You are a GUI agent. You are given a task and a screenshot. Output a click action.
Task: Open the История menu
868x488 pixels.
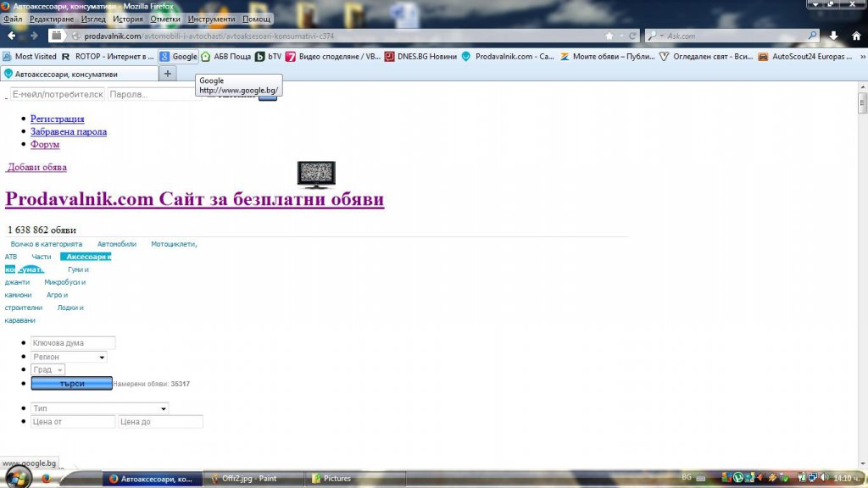[128, 19]
